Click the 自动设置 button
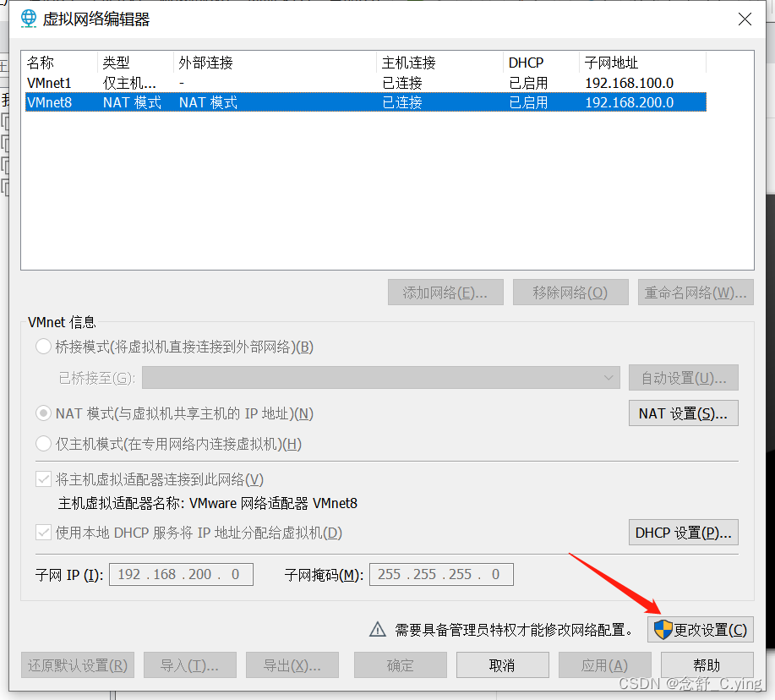775x700 pixels. point(684,378)
